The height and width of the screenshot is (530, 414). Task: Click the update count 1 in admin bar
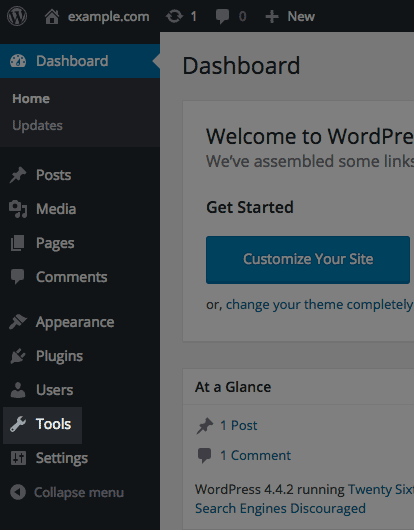tap(194, 17)
